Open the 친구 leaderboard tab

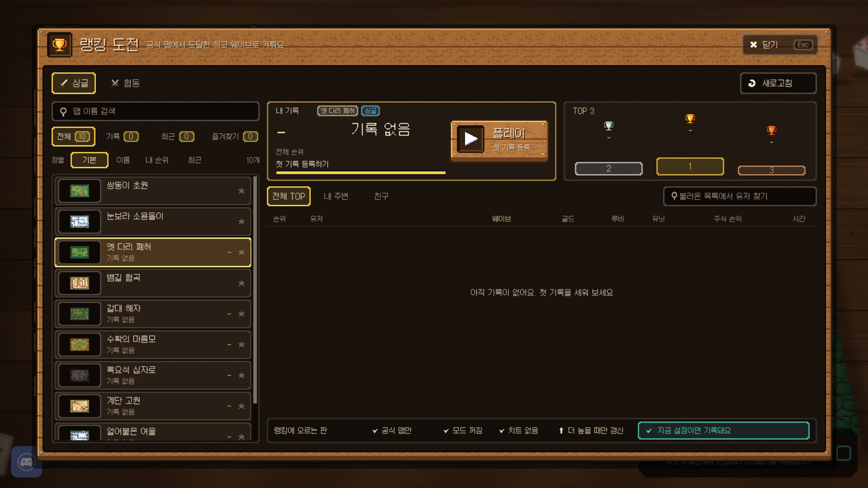pyautogui.click(x=381, y=196)
